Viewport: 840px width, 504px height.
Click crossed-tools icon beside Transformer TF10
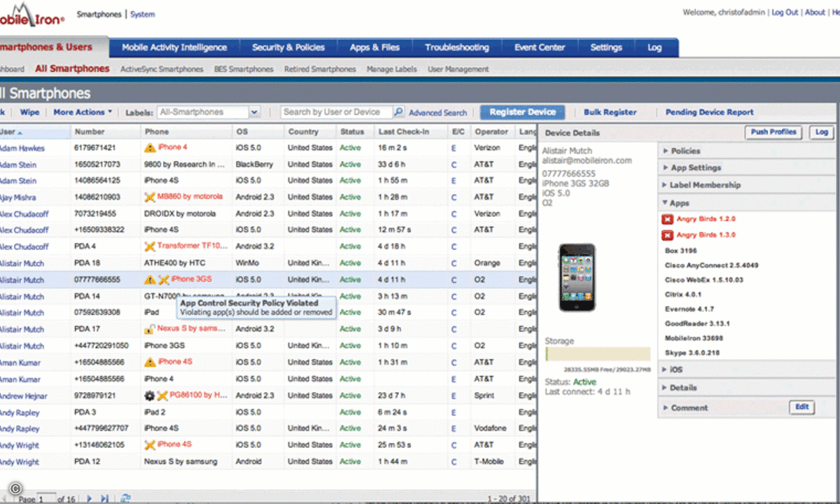(x=150, y=246)
